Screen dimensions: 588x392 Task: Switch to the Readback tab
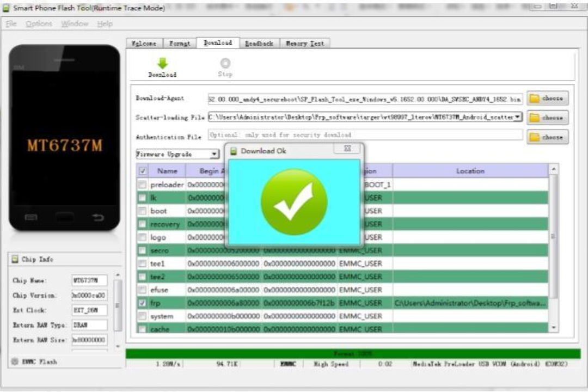click(259, 44)
